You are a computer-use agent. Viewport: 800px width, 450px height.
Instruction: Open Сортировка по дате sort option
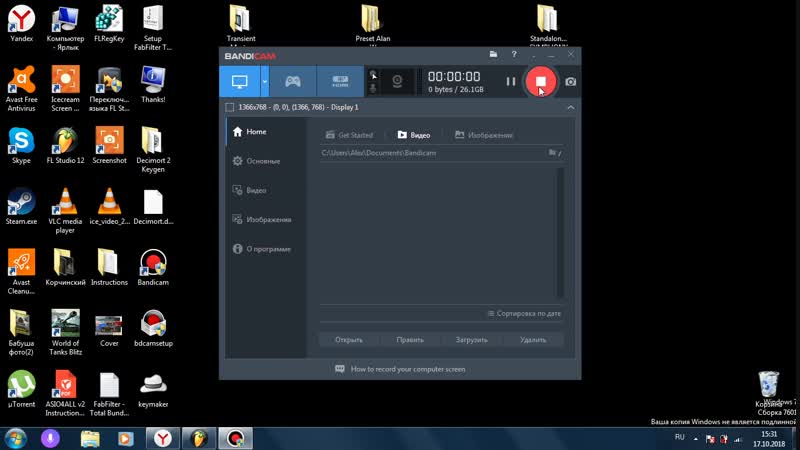pos(524,313)
